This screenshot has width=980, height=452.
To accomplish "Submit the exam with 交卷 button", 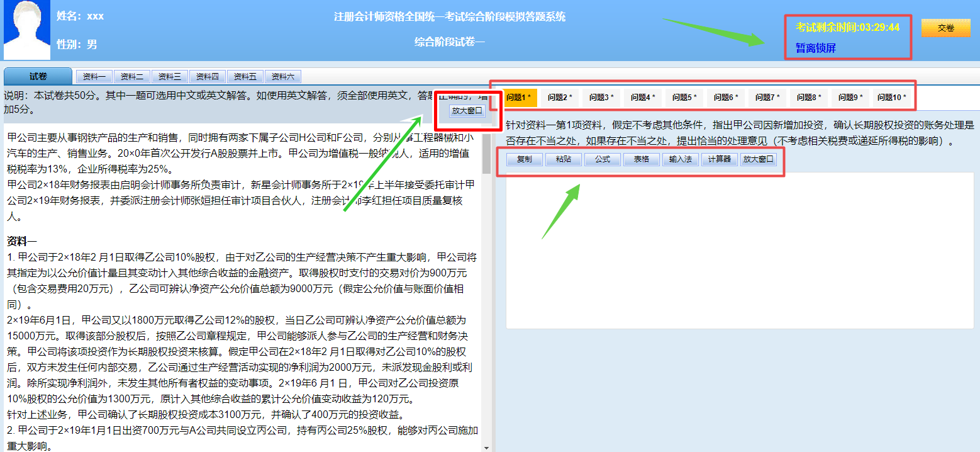I will 945,28.
